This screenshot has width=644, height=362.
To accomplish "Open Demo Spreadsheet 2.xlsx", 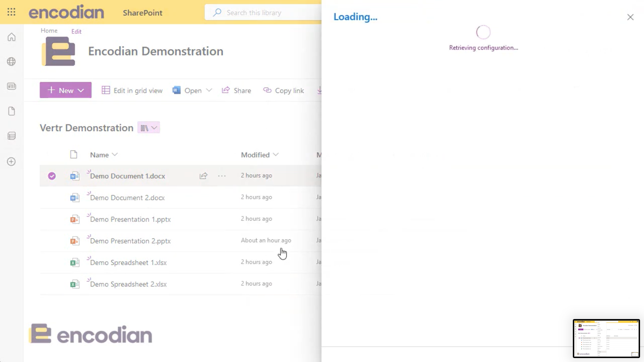I will [128, 284].
